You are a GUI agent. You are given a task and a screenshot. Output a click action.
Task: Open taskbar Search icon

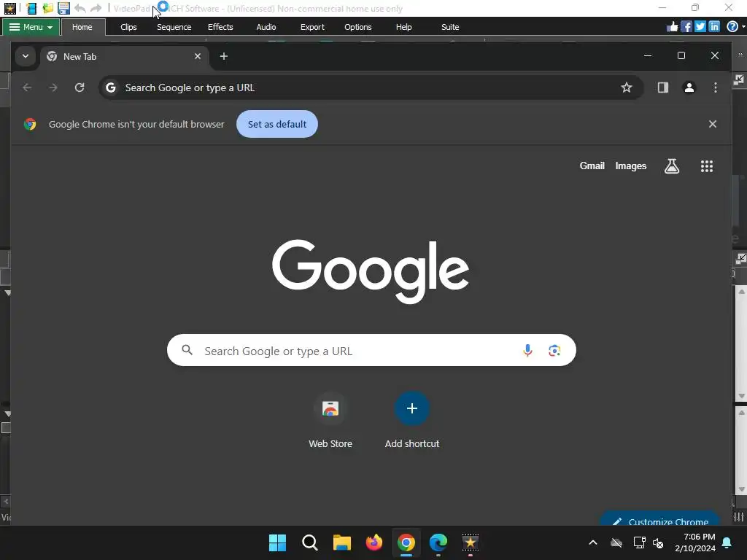[309, 542]
